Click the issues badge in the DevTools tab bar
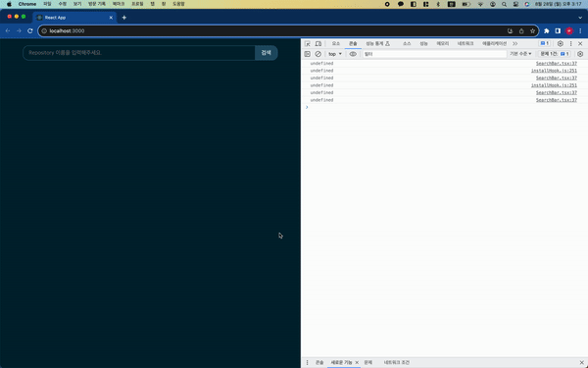Screen dimensions: 588x368 (x=545, y=43)
